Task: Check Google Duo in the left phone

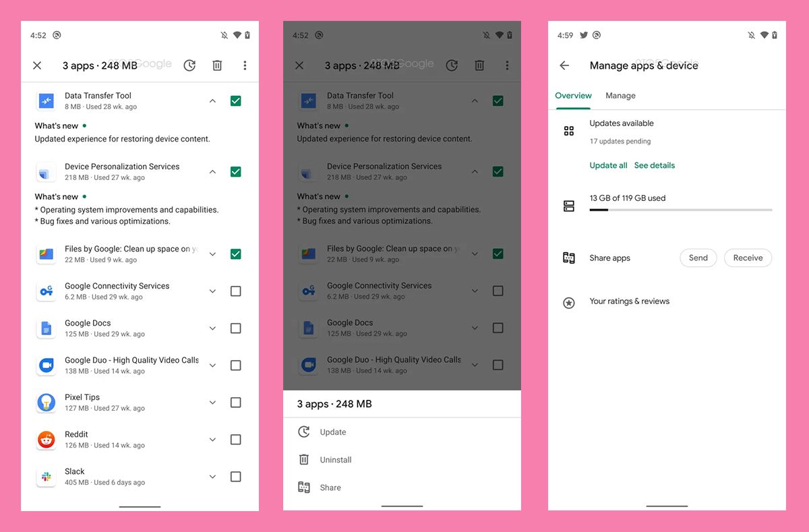Action: (235, 365)
